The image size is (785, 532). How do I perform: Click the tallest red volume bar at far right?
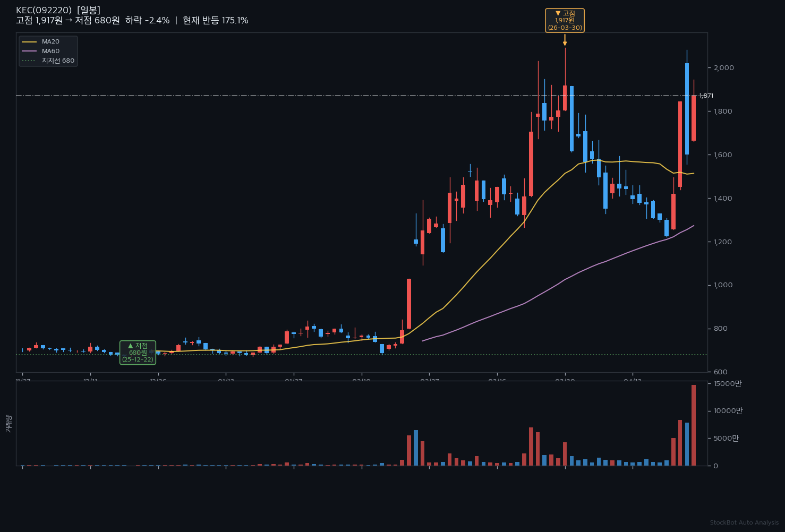[x=694, y=425]
